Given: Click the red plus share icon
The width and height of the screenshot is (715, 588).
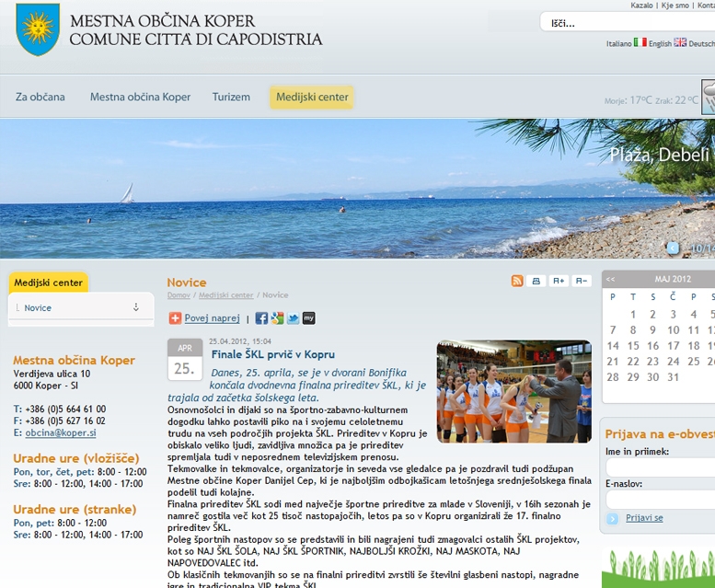Looking at the screenshot, I should (175, 318).
